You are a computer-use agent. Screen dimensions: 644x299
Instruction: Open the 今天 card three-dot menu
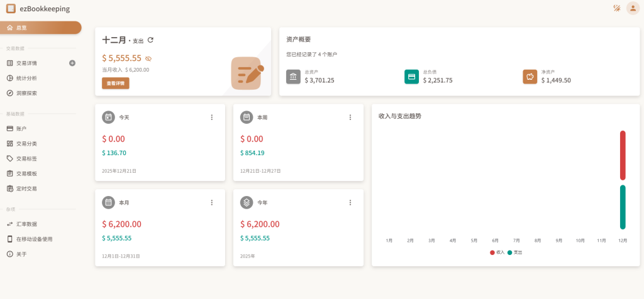tap(212, 117)
